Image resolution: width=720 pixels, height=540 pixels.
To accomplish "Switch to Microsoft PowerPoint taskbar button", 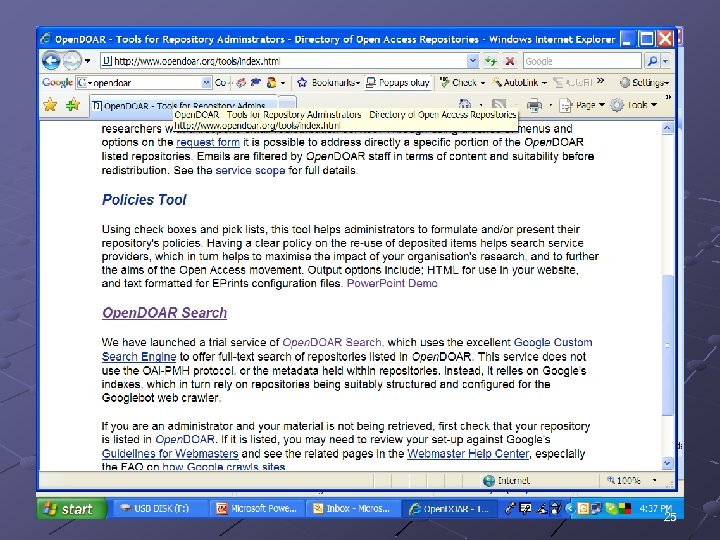I will click(x=257, y=509).
